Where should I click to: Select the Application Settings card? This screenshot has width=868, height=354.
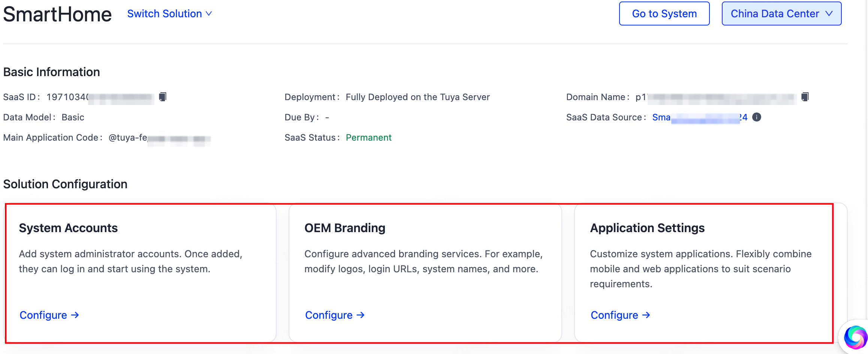coord(710,273)
